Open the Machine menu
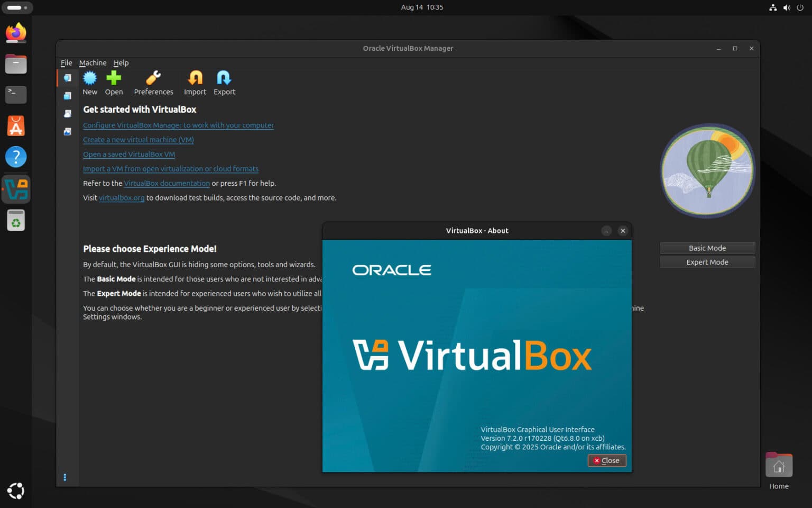812x508 pixels. point(93,62)
